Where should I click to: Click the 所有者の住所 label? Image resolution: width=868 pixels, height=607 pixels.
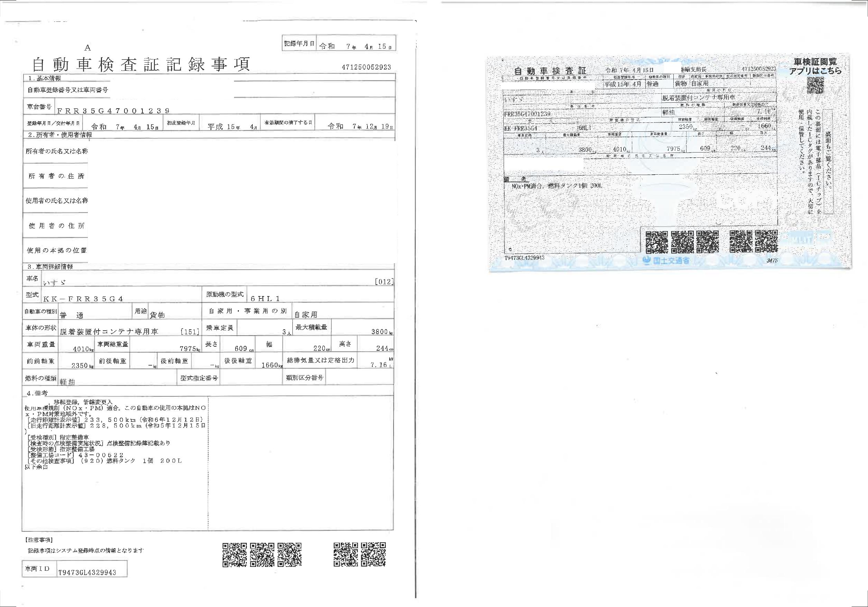pyautogui.click(x=56, y=176)
